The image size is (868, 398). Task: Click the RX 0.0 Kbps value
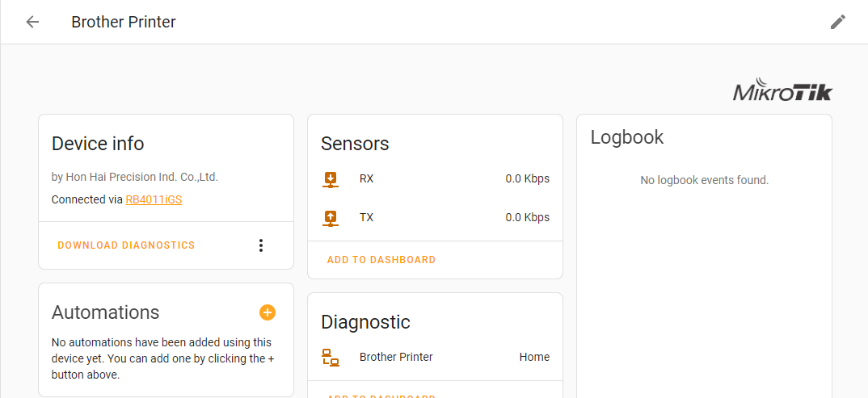[527, 179]
